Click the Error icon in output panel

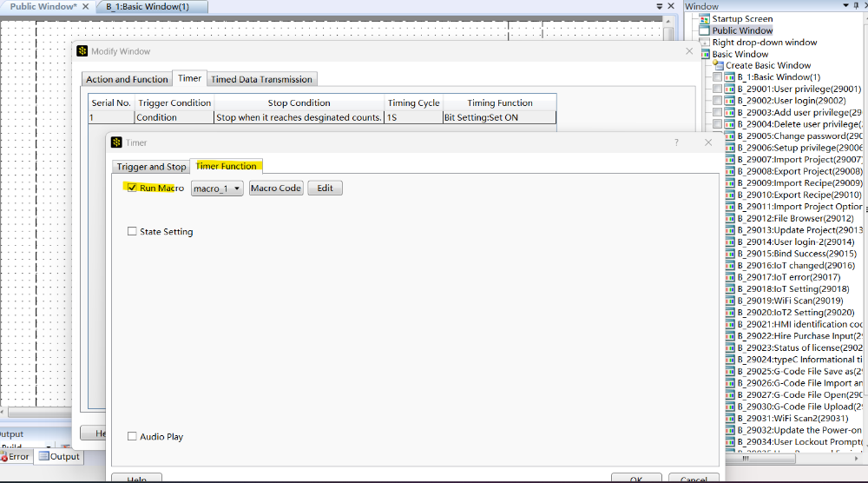[3, 457]
